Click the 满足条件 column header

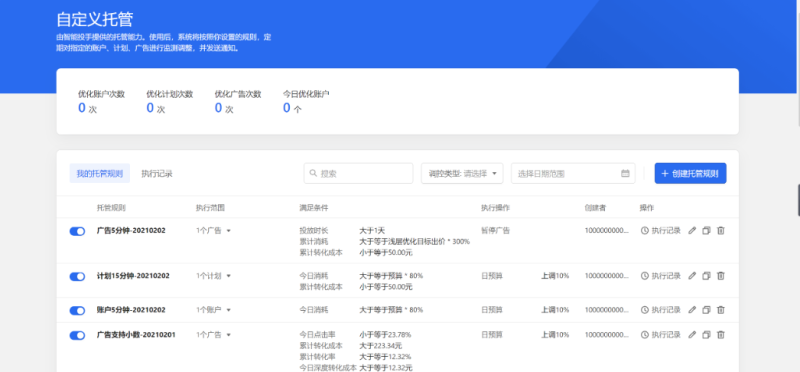314,208
